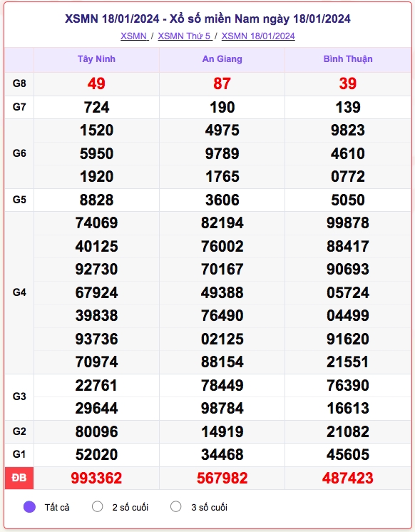Click An Giang special prize 567982
This screenshot has width=415, height=532.
click(222, 478)
